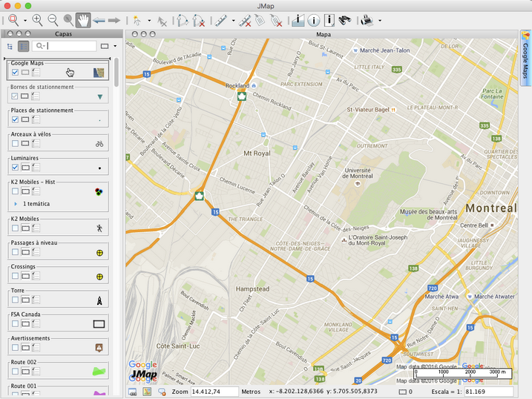Open layer selectability filter dropdown arrow
Image resolution: width=532 pixels, height=399 pixels.
tap(115, 46)
